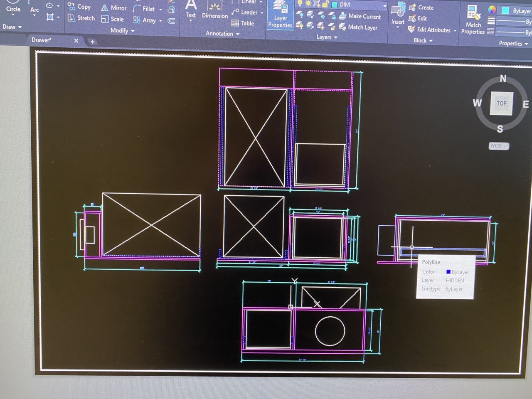
Task: Toggle DIM layer viewport freeze icon
Action: (317, 4)
